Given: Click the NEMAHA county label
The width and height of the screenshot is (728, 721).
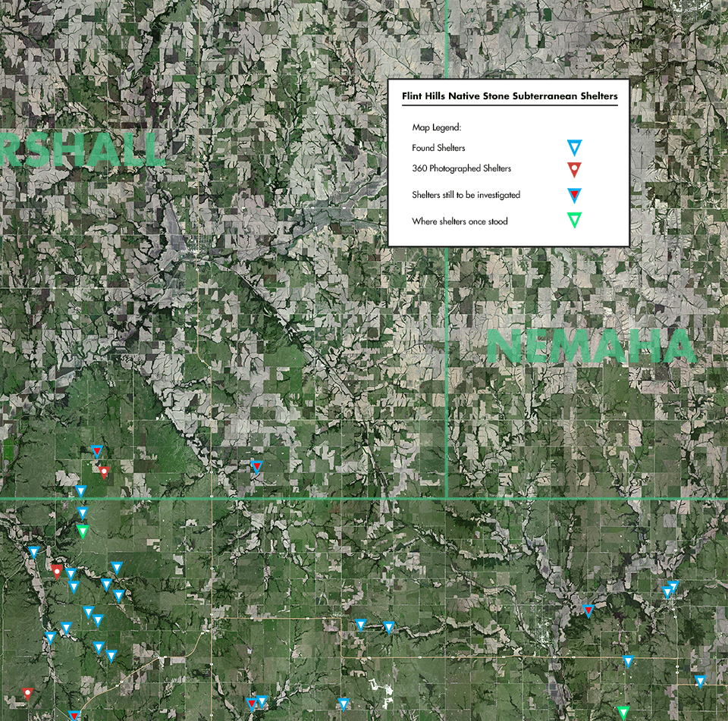Looking at the screenshot, I should click(591, 346).
